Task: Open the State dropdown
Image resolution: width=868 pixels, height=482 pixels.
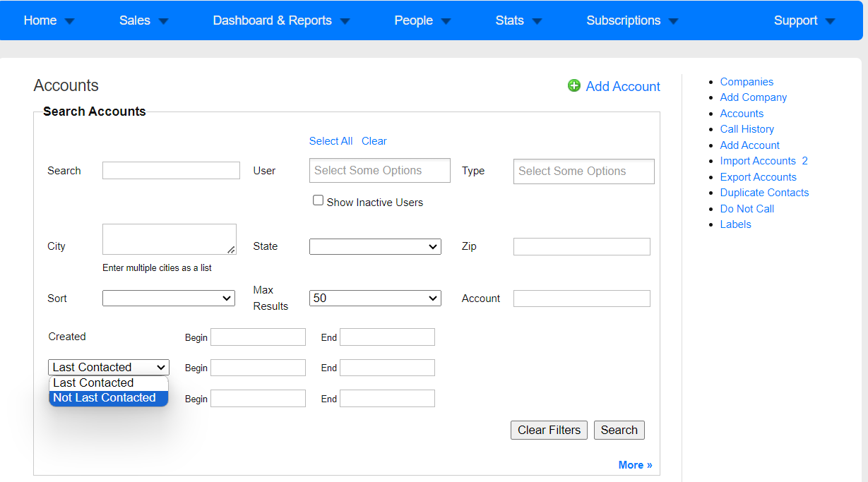Action: pyautogui.click(x=375, y=246)
